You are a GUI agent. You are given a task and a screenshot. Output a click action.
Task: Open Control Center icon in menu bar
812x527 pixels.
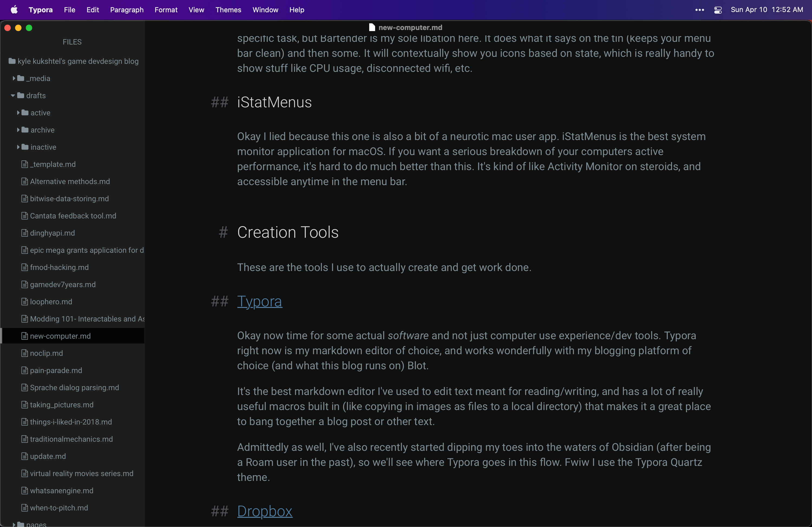point(718,10)
